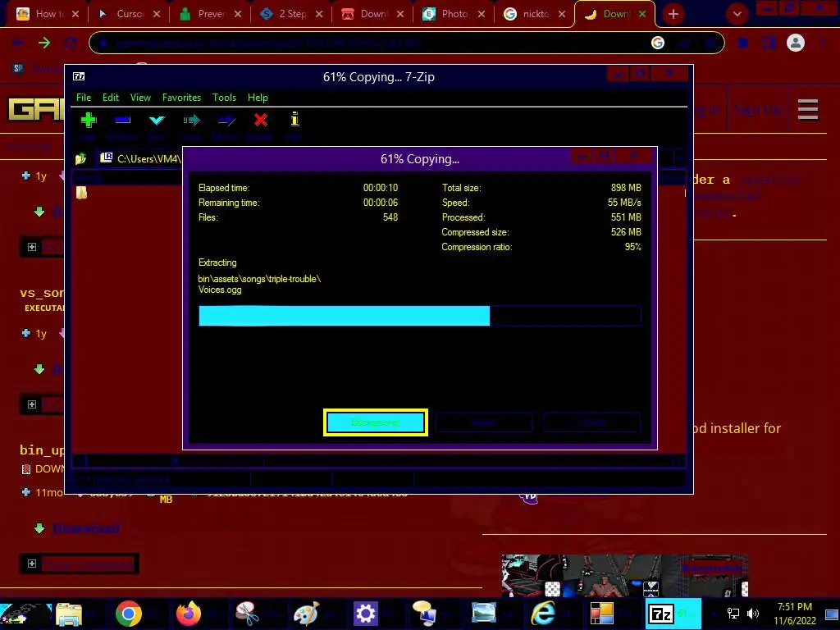Open Firefox from the taskbar
This screenshot has width=840, height=630.
(189, 614)
